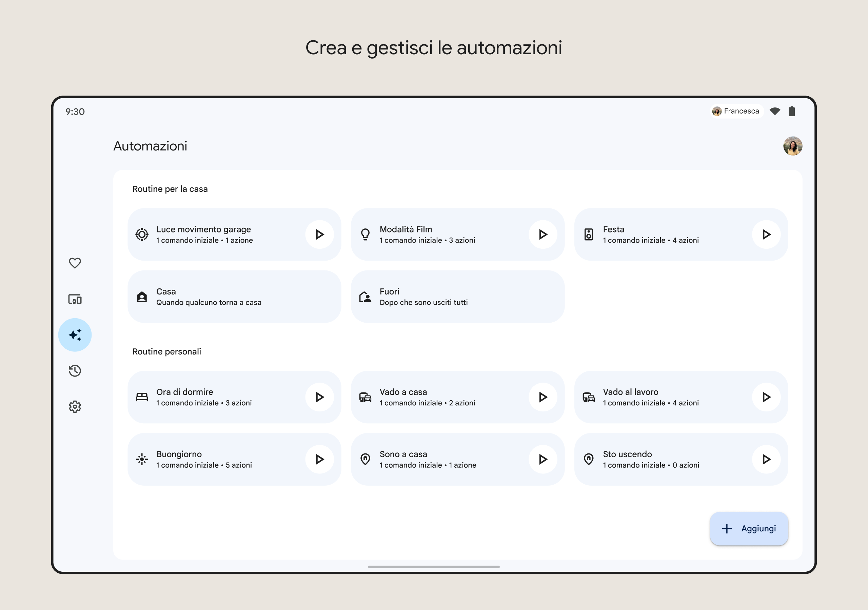Open the Settings gear in sidebar
Viewport: 868px width, 610px height.
coord(75,407)
